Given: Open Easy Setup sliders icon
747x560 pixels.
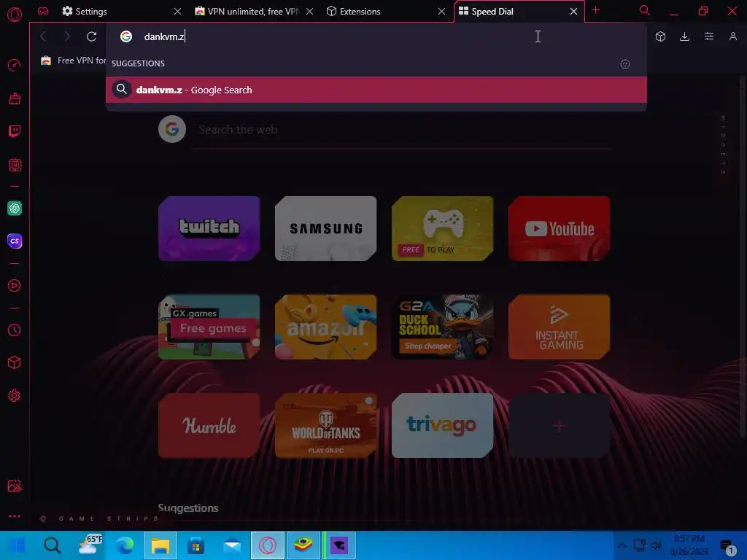Looking at the screenshot, I should (x=709, y=36).
